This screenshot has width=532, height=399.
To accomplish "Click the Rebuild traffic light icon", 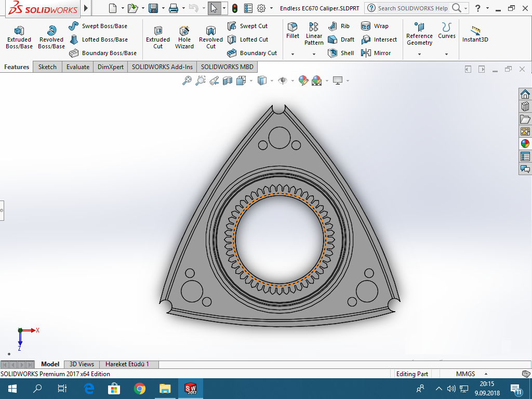I will (x=235, y=8).
